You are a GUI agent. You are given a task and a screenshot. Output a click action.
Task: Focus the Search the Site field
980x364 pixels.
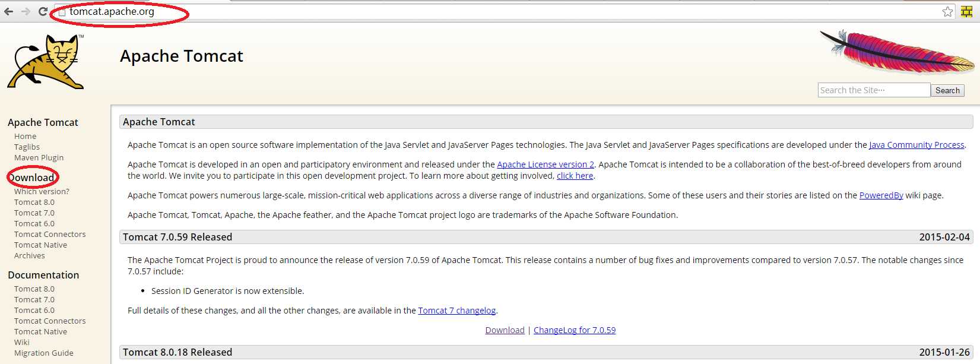coord(874,90)
